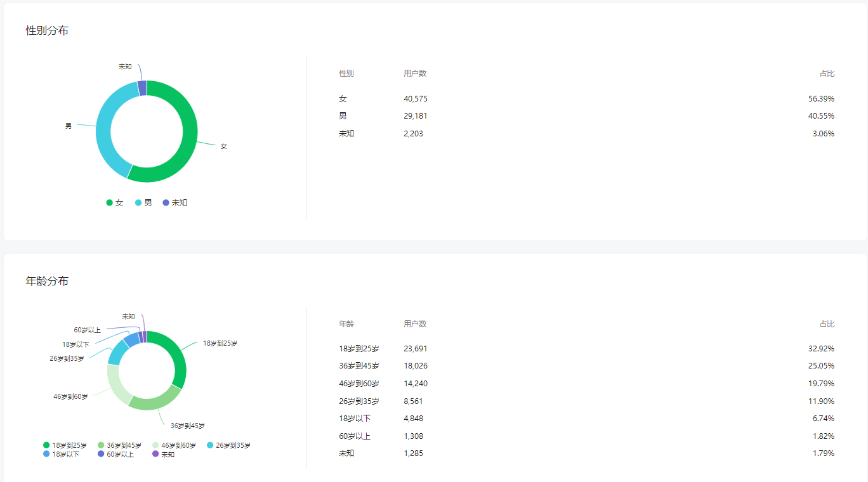The height and width of the screenshot is (482, 868).
Task: Click the 6.74% percentage value
Action: tap(824, 419)
